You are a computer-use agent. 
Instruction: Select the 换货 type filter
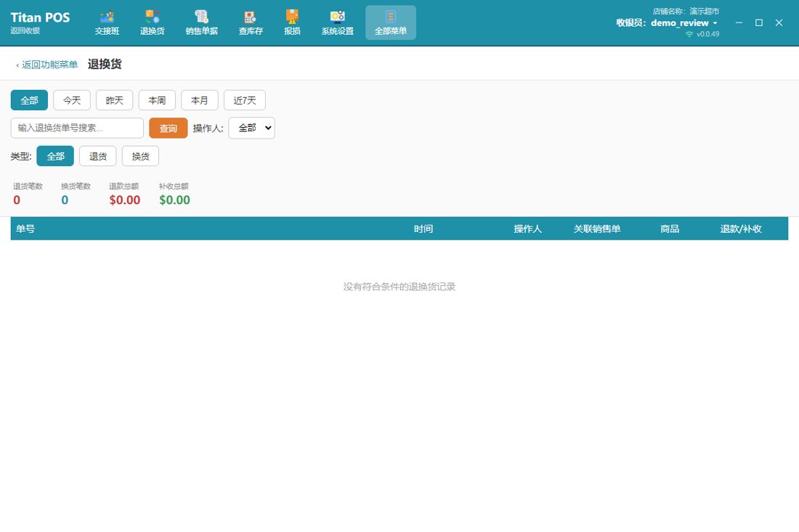point(141,156)
